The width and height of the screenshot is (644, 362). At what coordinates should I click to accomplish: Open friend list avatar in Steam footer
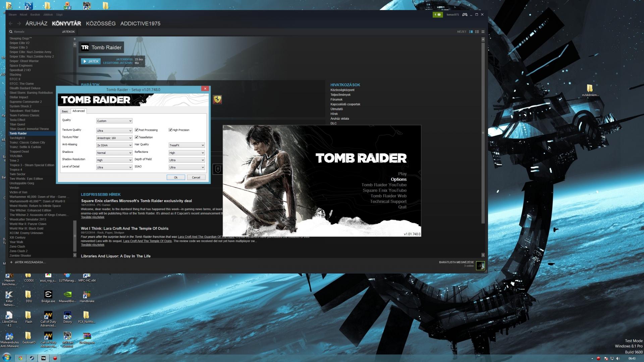[480, 265]
